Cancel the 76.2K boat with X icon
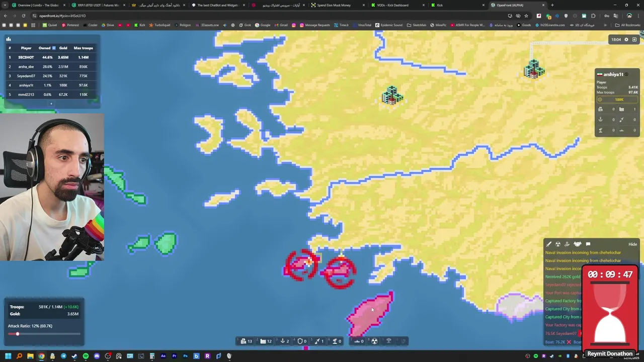 click(569, 342)
